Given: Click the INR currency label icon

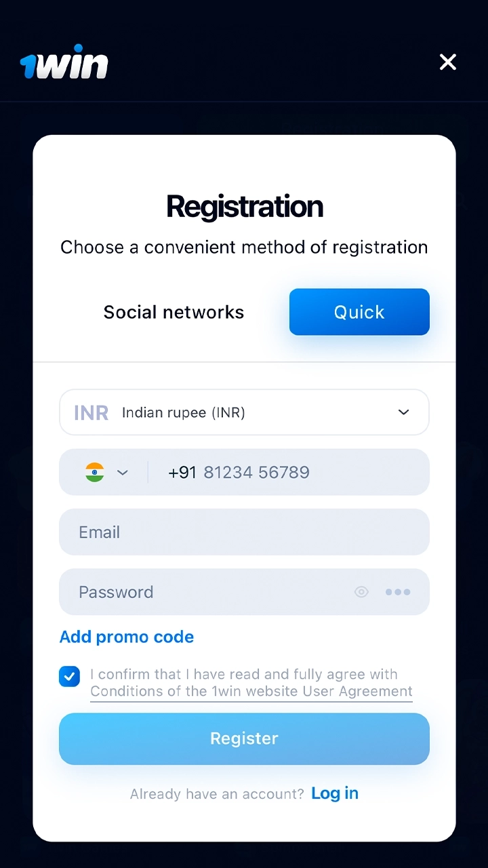Looking at the screenshot, I should click(91, 412).
